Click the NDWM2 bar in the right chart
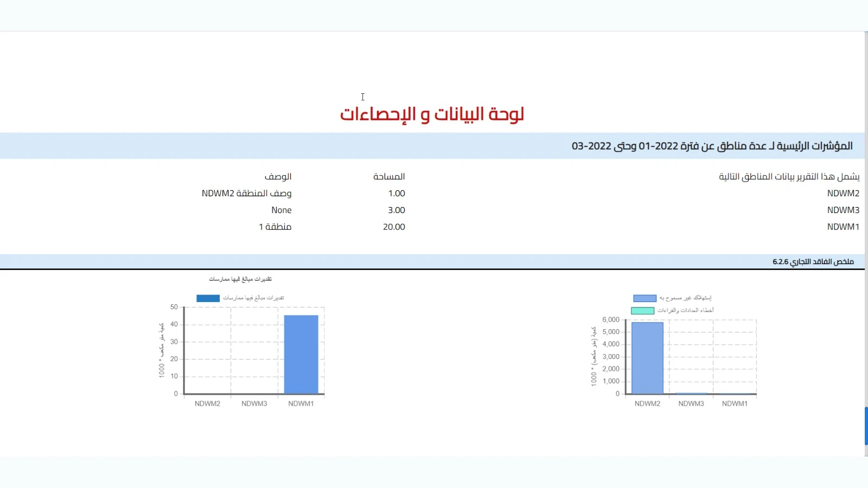 pyautogui.click(x=648, y=358)
